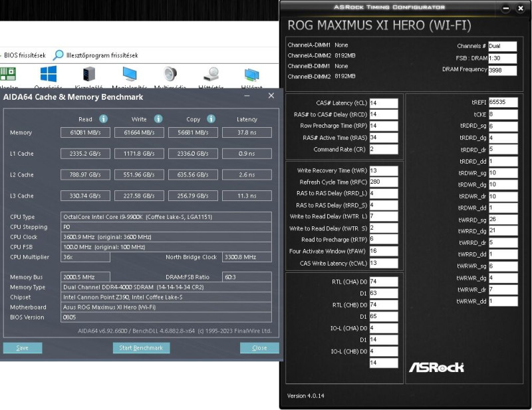Click the Chipset Intel Cannon Point Z390 row
The image size is (532, 410).
click(166, 297)
